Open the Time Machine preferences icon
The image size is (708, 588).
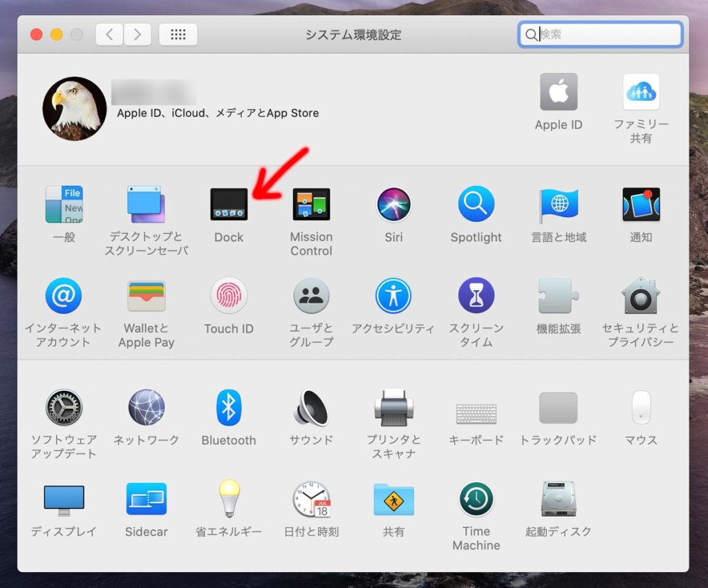476,499
